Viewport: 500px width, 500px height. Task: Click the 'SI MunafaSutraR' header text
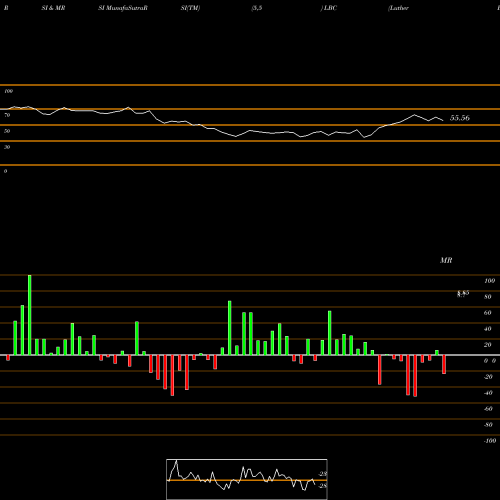click(123, 8)
